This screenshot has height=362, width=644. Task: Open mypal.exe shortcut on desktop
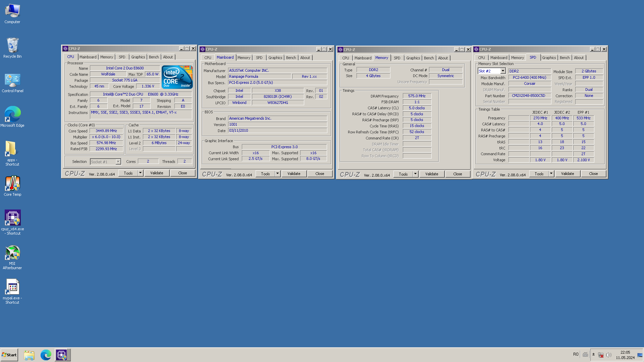tap(12, 292)
